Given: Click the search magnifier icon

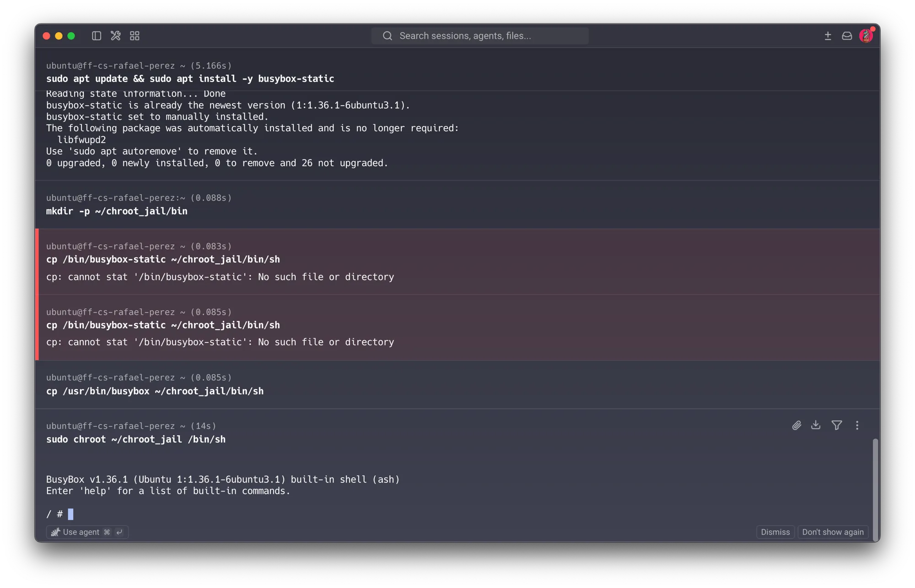Looking at the screenshot, I should pos(388,36).
